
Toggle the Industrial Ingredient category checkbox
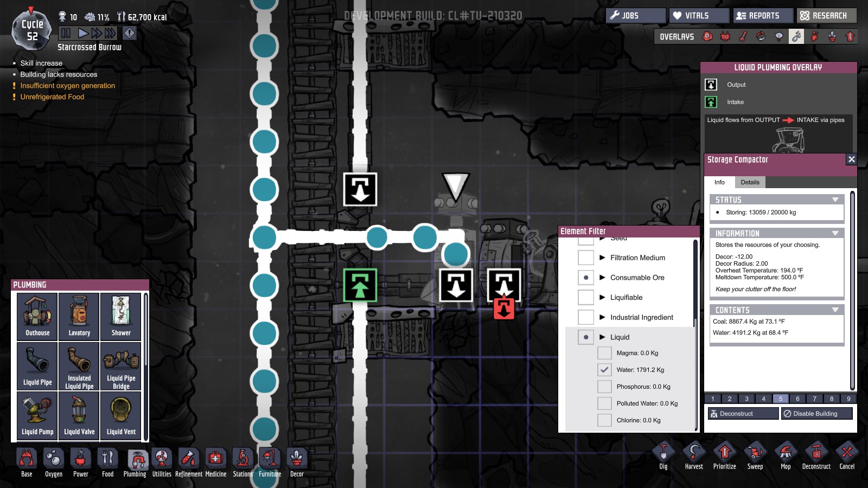[586, 317]
